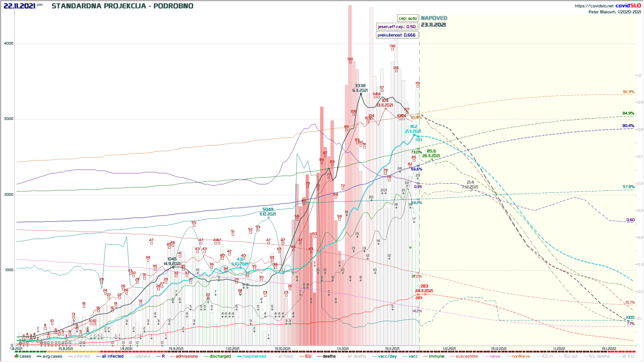Open jesen.eff.cep. 0,50 parameter box
The height and width of the screenshot is (362, 644).
tap(397, 27)
